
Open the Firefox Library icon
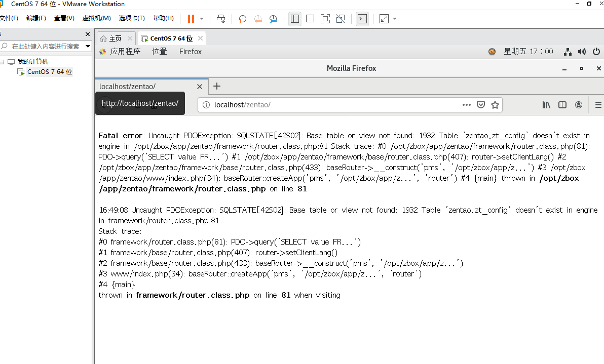pos(546,105)
